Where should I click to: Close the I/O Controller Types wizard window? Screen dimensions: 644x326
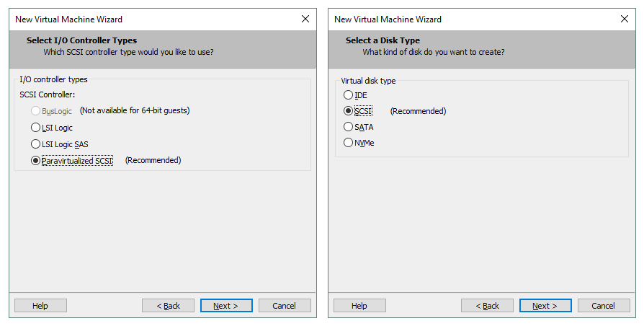click(x=305, y=19)
